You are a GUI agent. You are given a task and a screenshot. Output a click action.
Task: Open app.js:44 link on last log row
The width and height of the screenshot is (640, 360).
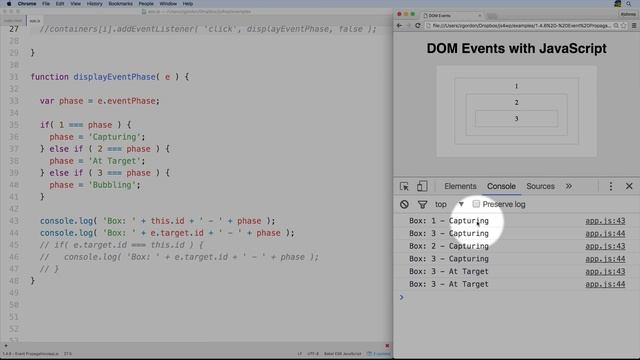(605, 284)
